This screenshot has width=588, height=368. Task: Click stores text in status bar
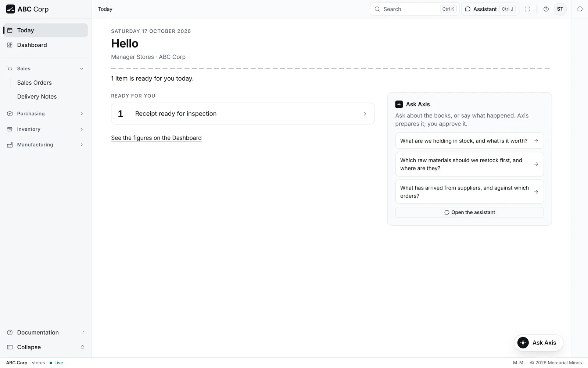(38, 363)
